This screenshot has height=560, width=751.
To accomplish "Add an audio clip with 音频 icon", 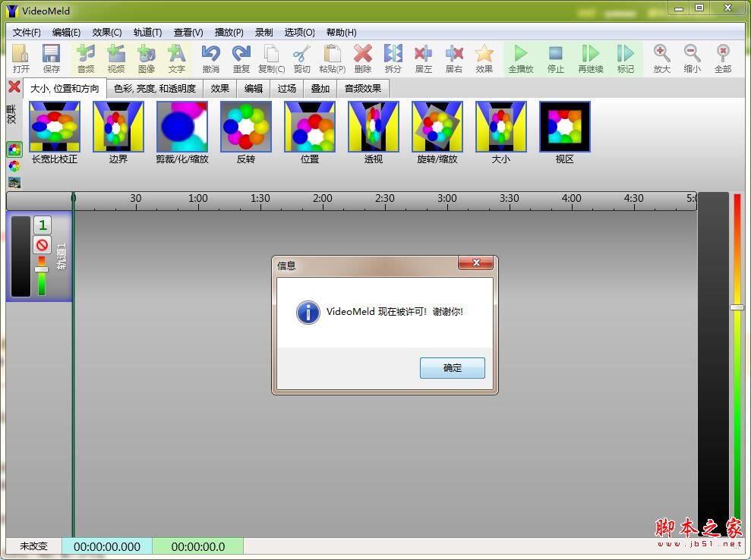I will 86,58.
